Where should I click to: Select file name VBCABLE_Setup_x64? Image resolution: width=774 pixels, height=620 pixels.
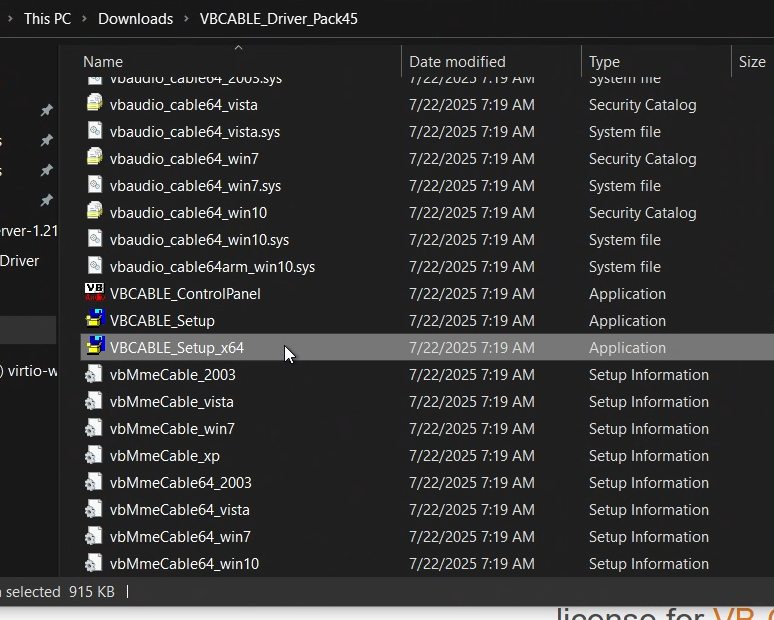(177, 348)
